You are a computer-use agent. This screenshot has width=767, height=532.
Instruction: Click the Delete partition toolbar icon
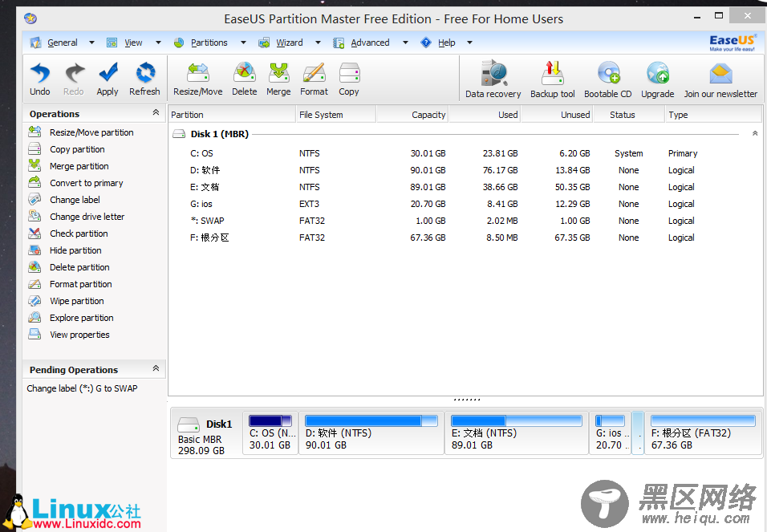pos(244,73)
